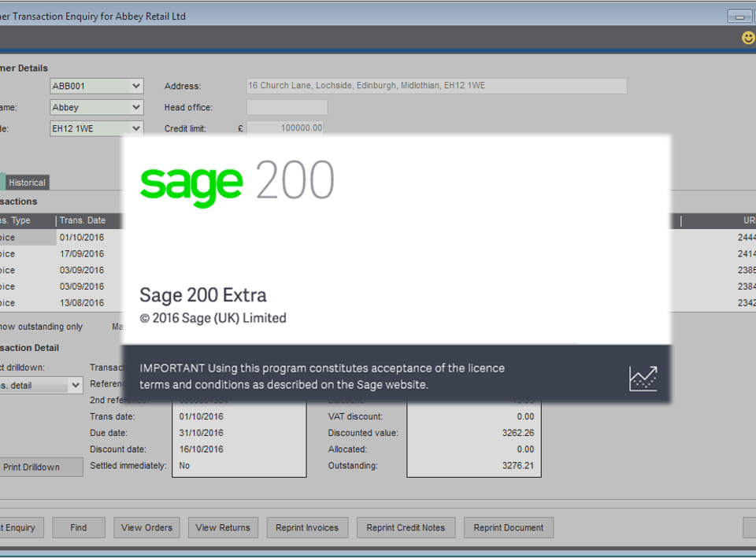The width and height of the screenshot is (756, 558).
Task: Open the ABB001 customer code dropdown
Action: click(x=136, y=87)
